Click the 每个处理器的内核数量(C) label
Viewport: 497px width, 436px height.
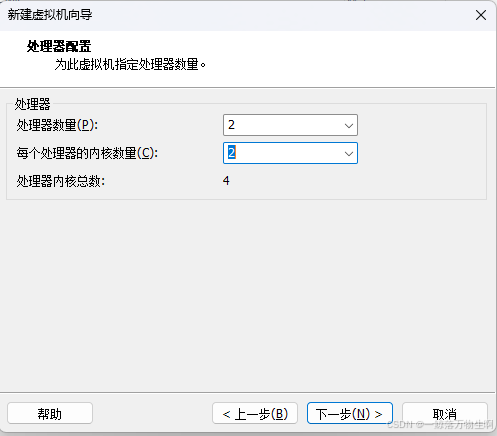[87, 153]
